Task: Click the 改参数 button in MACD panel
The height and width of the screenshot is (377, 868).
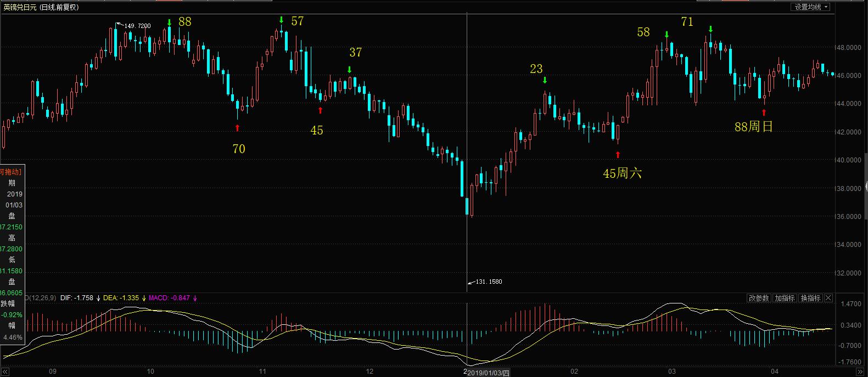Action: point(759,298)
